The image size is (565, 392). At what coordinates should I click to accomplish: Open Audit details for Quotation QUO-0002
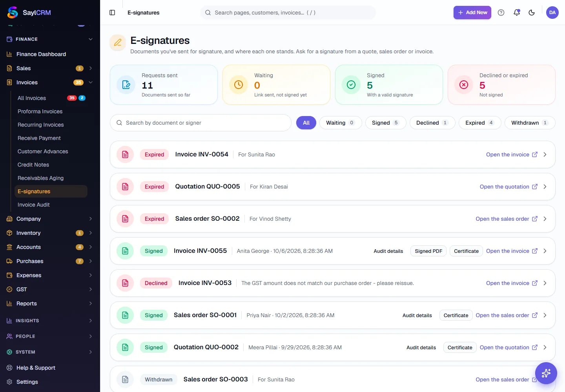tap(421, 347)
